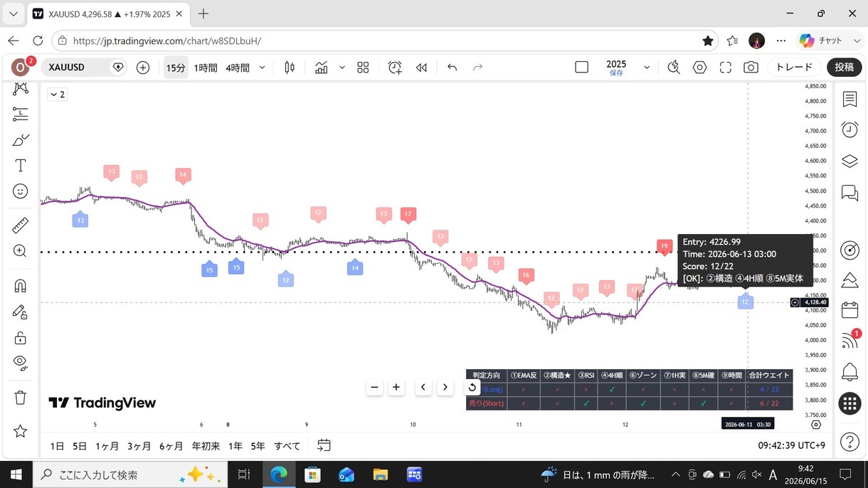The height and width of the screenshot is (488, 868).
Task: Open Microsoft Edge in the taskbar
Action: (278, 474)
